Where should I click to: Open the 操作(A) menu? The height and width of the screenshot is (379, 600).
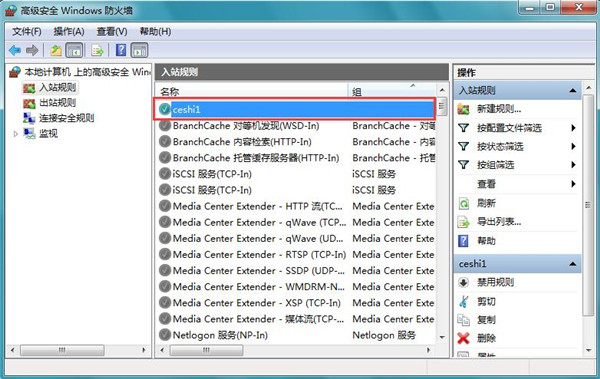tap(69, 31)
